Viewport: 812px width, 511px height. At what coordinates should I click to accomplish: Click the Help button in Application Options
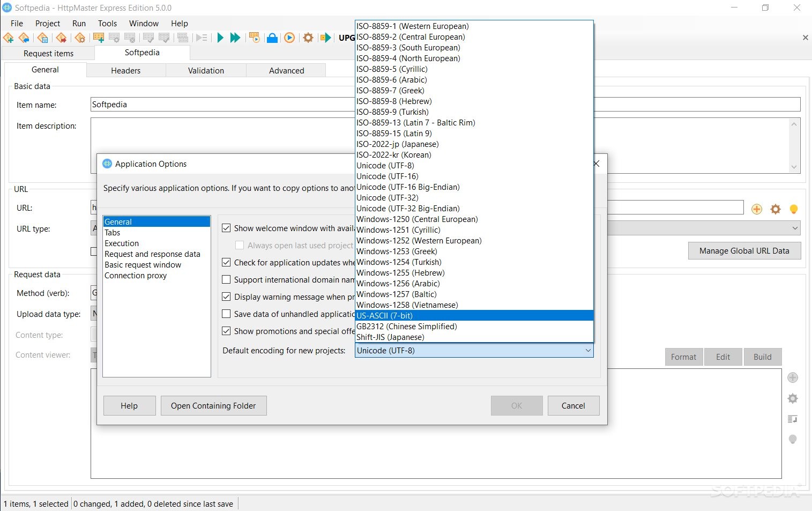[129, 405]
